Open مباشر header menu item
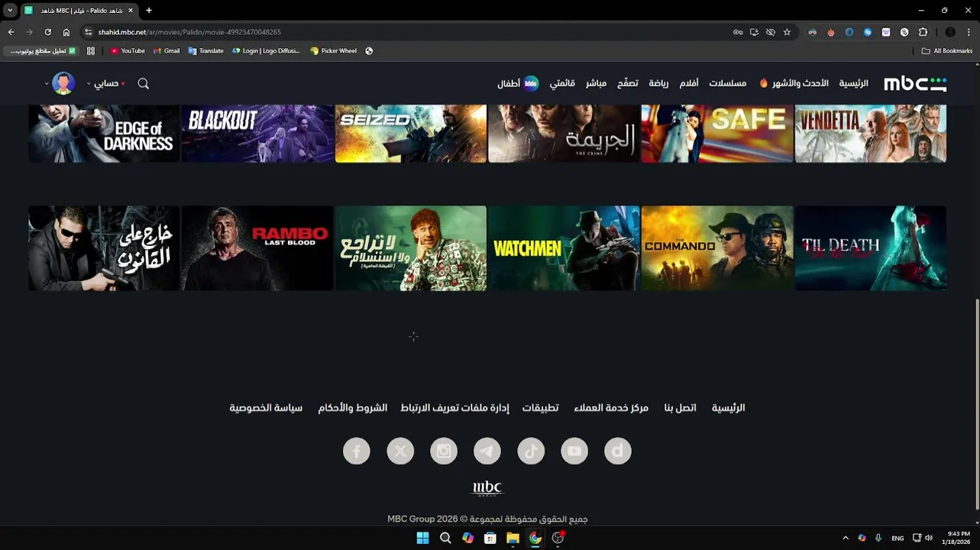 596,83
